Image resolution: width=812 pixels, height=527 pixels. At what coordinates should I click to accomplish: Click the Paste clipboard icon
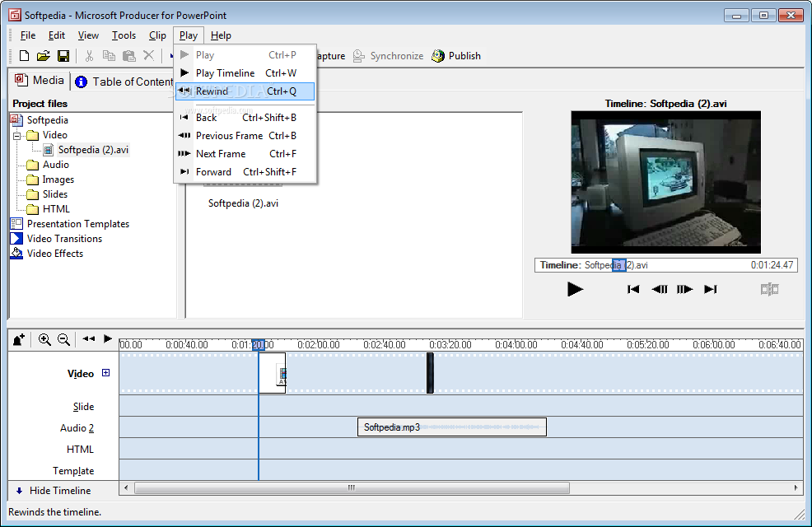coord(128,55)
